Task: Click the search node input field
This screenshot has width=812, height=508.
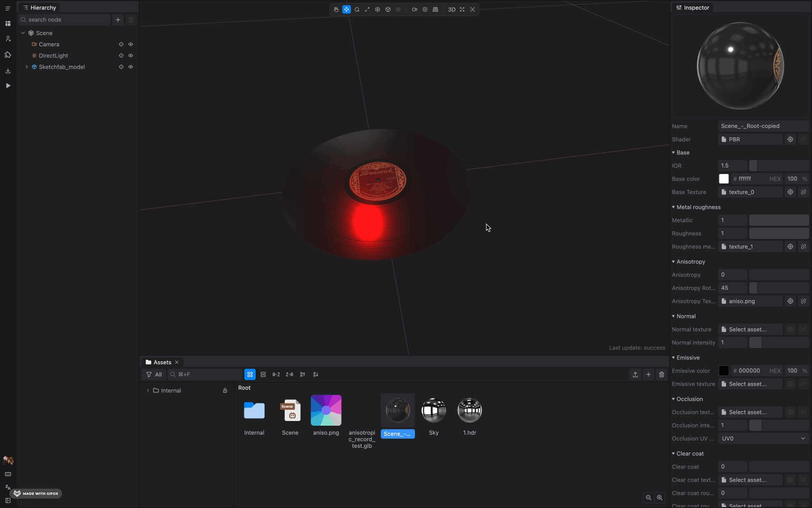Action: point(64,20)
